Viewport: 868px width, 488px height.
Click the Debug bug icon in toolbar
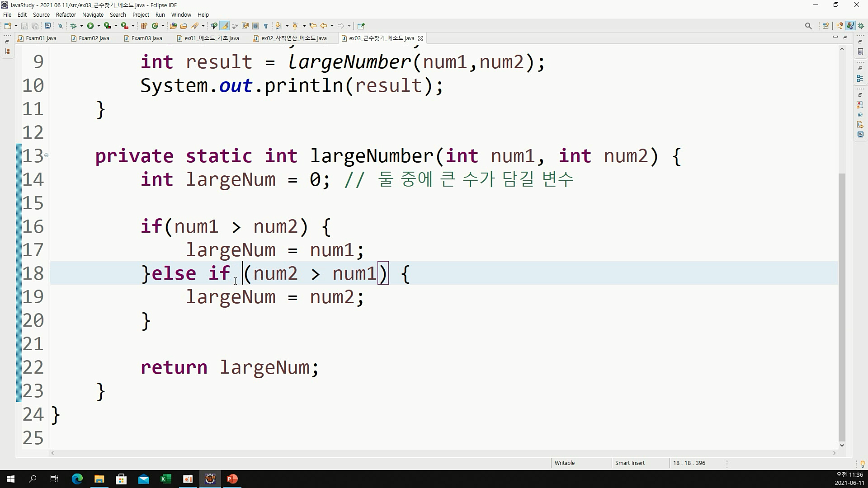(73, 26)
